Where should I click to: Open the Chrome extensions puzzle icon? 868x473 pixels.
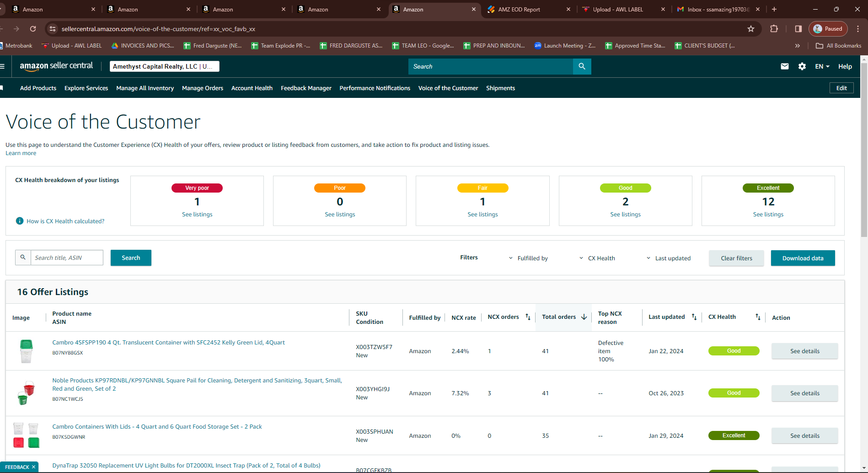pyautogui.click(x=774, y=29)
